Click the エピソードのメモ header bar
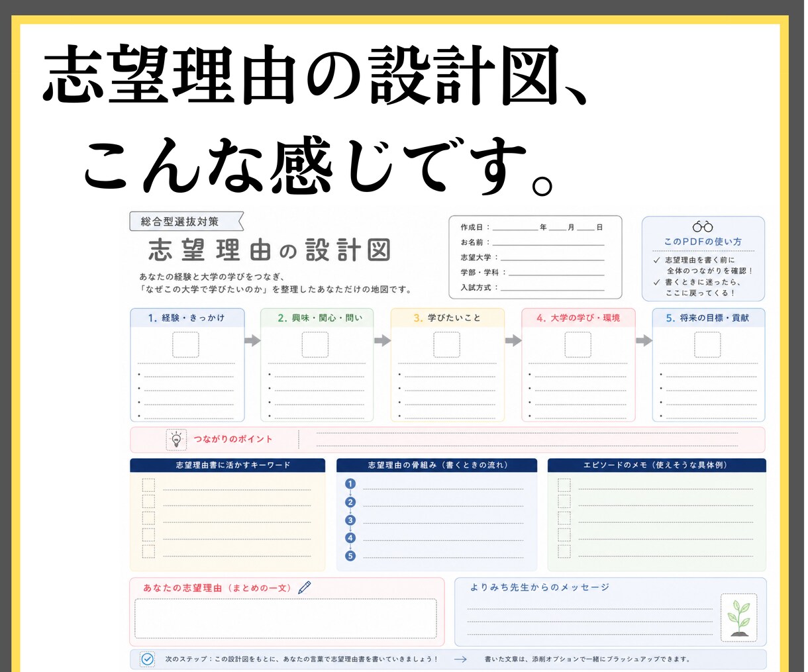The width and height of the screenshot is (808, 672). pos(656,465)
